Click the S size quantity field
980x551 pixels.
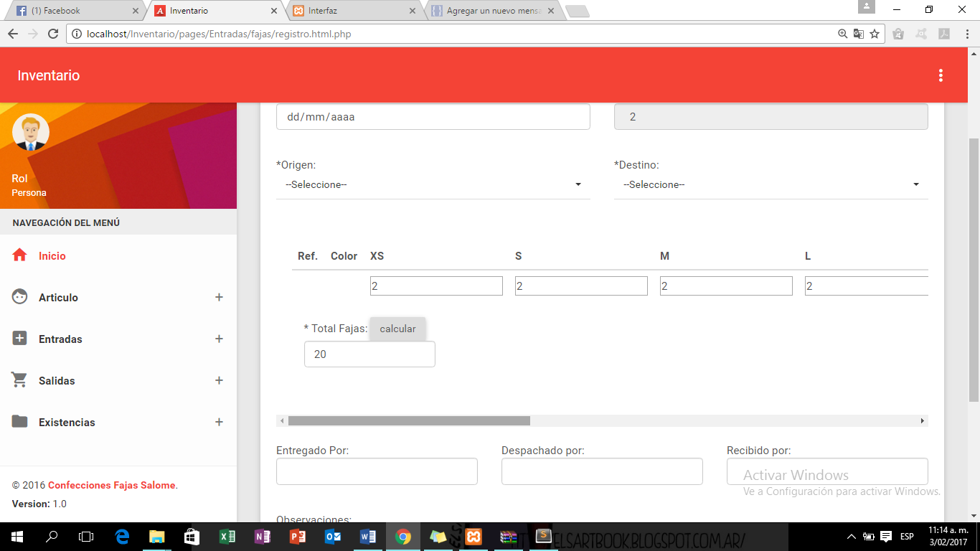(x=581, y=286)
